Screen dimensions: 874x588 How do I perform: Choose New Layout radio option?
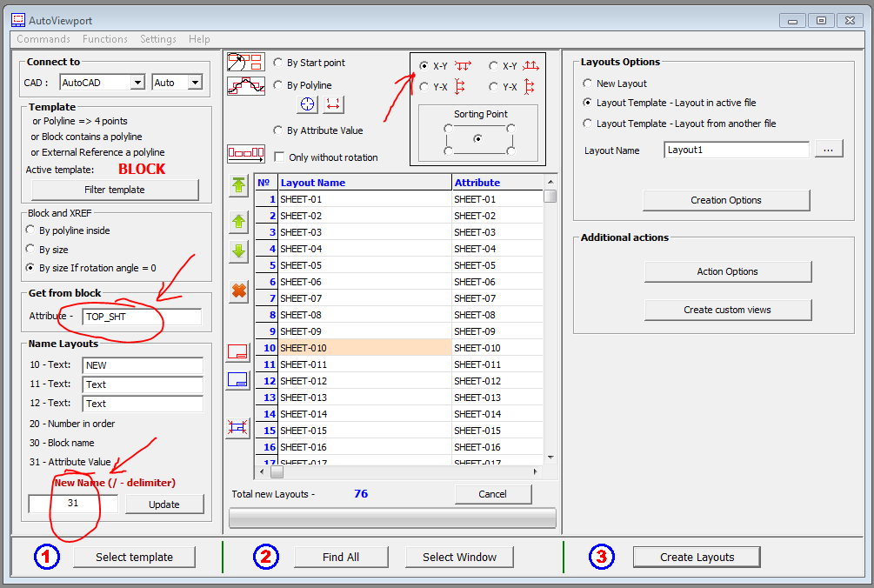coord(588,84)
